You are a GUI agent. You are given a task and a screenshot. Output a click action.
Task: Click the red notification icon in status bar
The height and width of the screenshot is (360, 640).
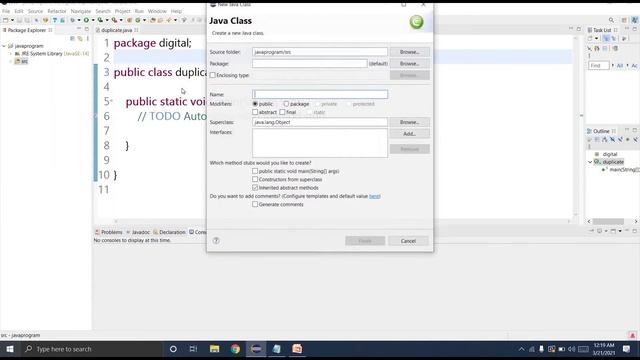[633, 335]
